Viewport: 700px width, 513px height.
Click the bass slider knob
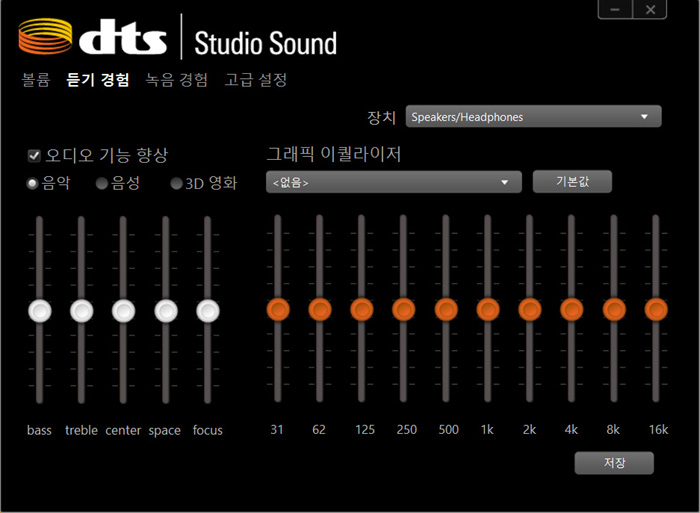click(40, 311)
